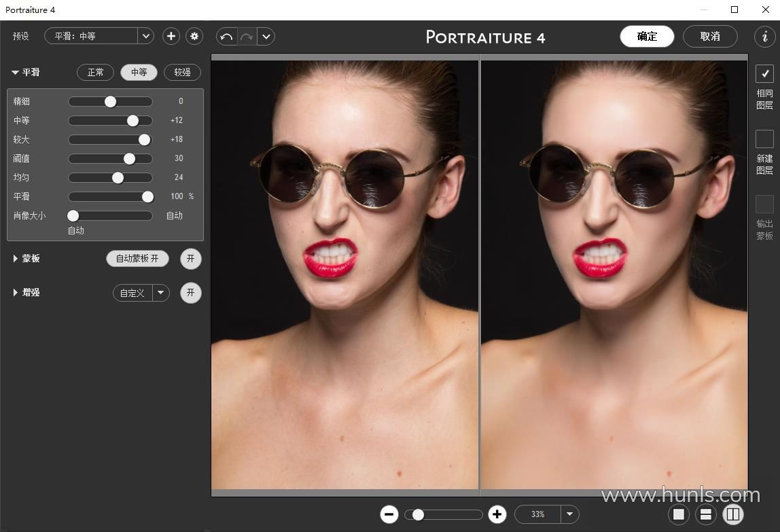The width and height of the screenshot is (780, 532).
Task: Click the redo arrow icon
Action: click(x=246, y=37)
